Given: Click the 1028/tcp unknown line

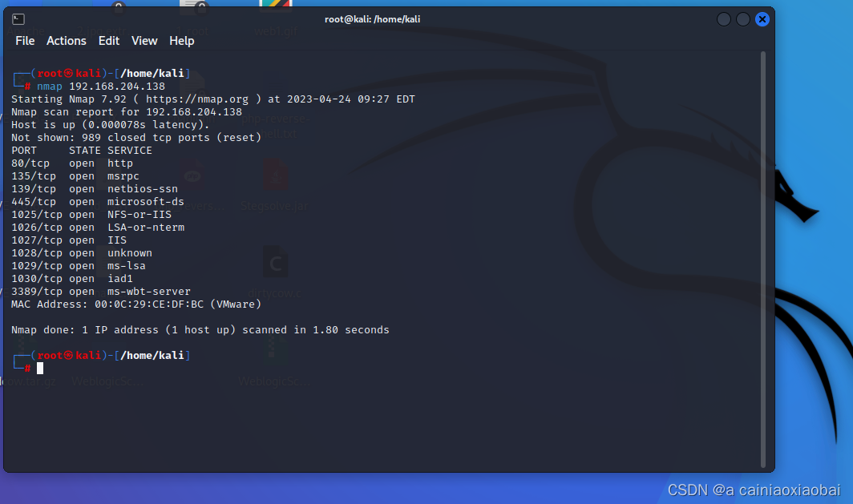Looking at the screenshot, I should click(82, 253).
